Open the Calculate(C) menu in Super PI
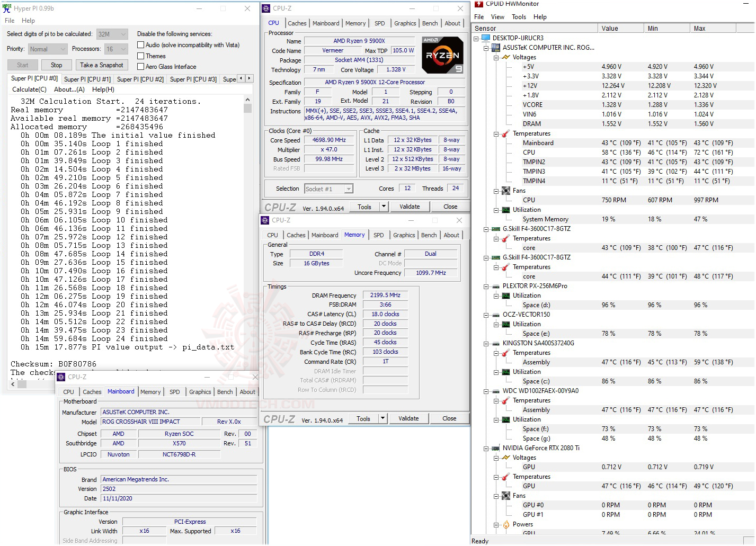The image size is (756, 546). point(29,89)
